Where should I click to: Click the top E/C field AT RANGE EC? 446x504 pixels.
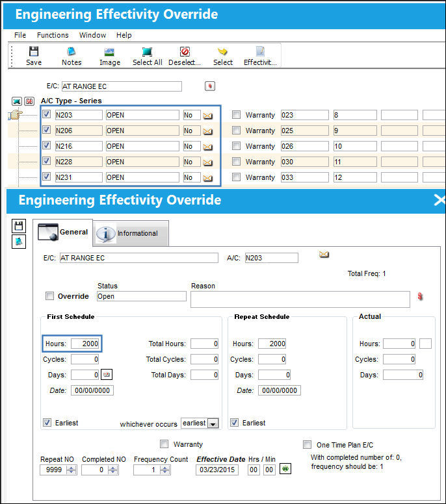122,86
